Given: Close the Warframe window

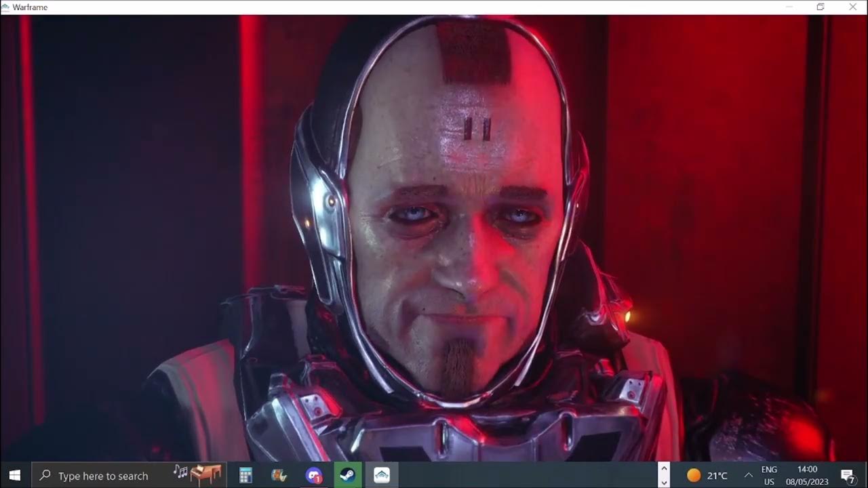Looking at the screenshot, I should point(852,7).
